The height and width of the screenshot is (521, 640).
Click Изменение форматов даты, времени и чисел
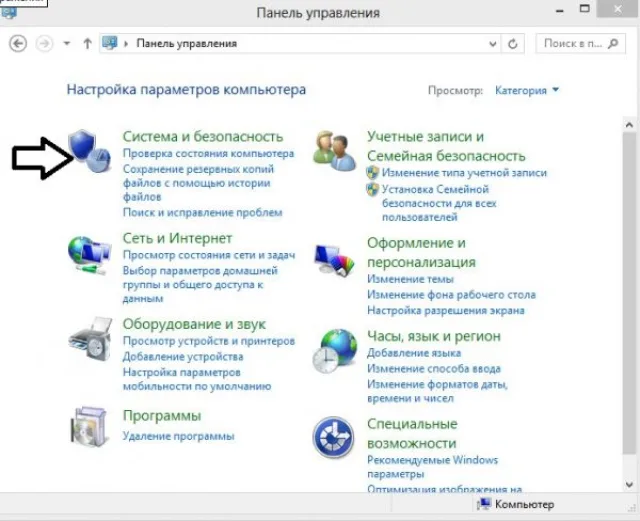(437, 391)
